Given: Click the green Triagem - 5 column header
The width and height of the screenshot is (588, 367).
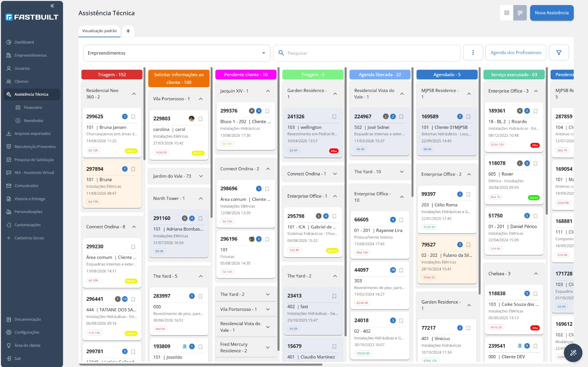Looking at the screenshot, I should coord(313,75).
